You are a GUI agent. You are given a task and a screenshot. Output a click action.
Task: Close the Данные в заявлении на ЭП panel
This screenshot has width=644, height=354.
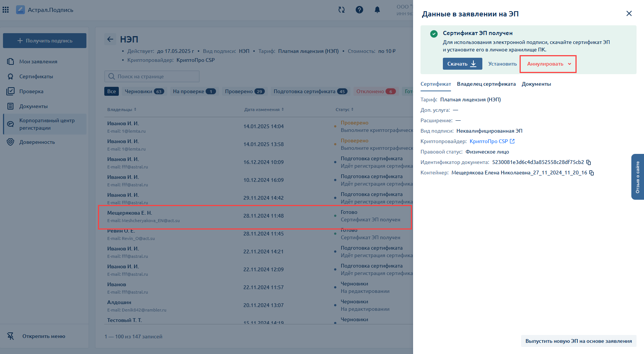pos(629,13)
